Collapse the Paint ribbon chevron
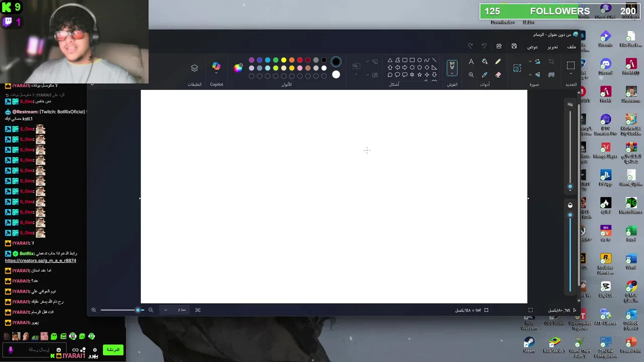This screenshot has width=644, height=362. point(92,84)
